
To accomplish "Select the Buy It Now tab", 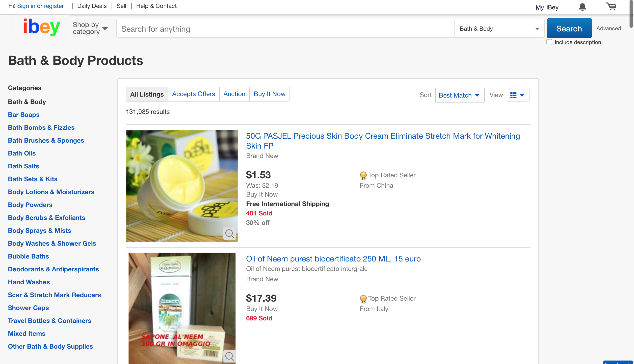I will [x=269, y=94].
